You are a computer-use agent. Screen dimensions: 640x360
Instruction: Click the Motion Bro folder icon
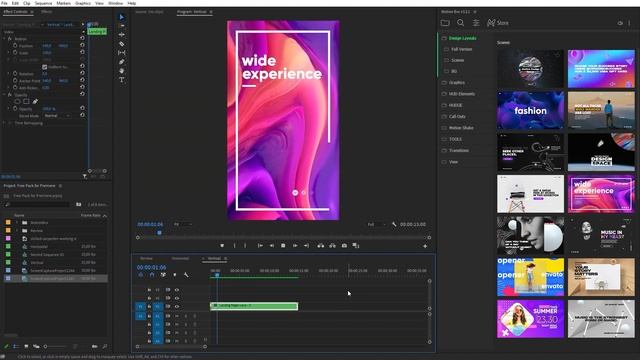click(x=445, y=23)
